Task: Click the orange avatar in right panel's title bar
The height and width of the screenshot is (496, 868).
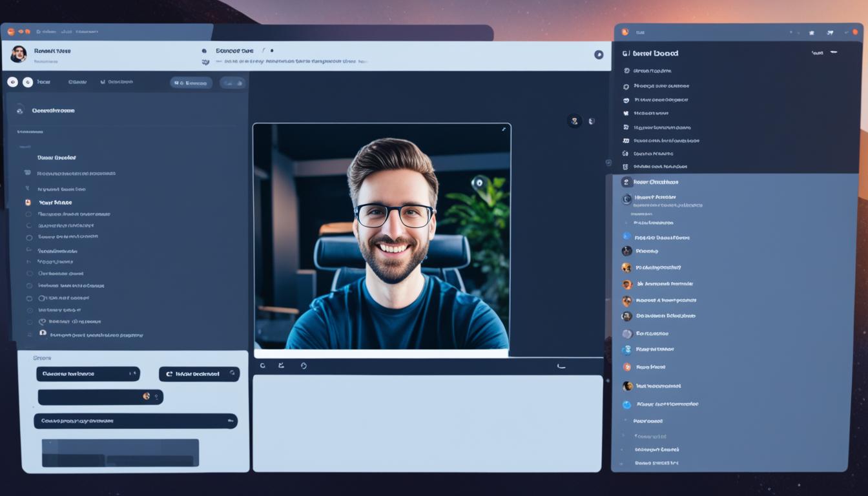Action: click(625, 32)
